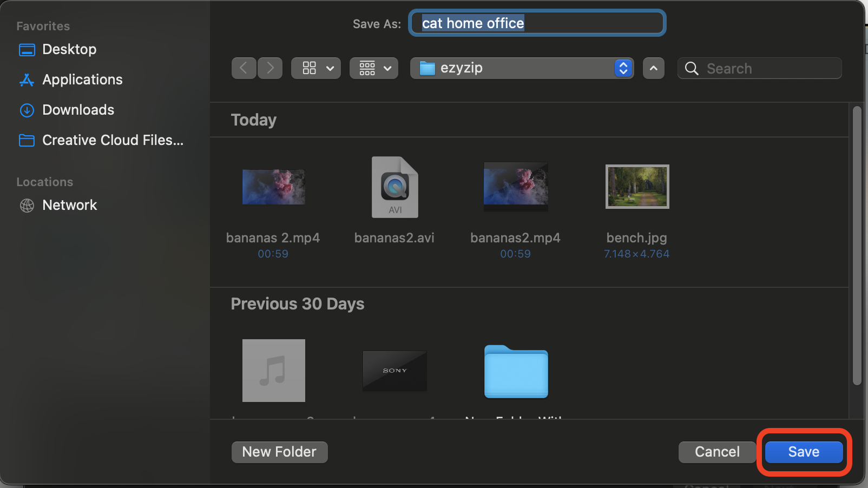The height and width of the screenshot is (488, 868).
Task: Select the bench.jpg thumbnail
Action: click(637, 186)
